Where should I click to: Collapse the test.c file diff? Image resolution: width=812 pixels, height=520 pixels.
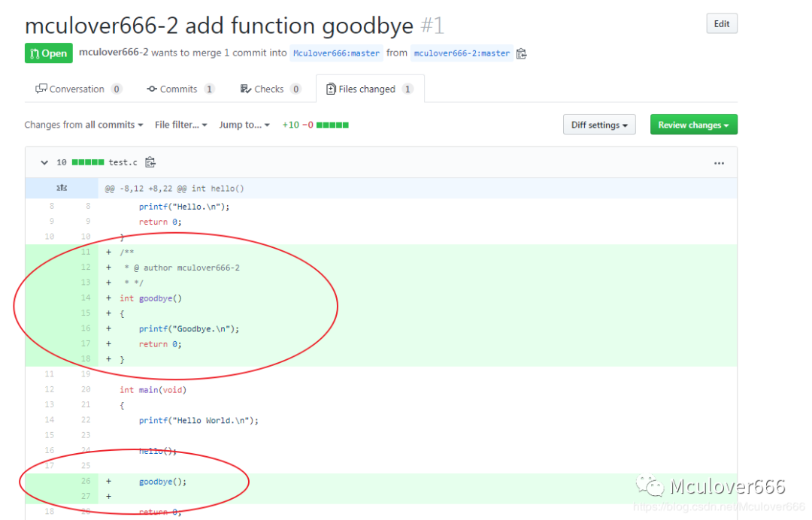tap(44, 162)
